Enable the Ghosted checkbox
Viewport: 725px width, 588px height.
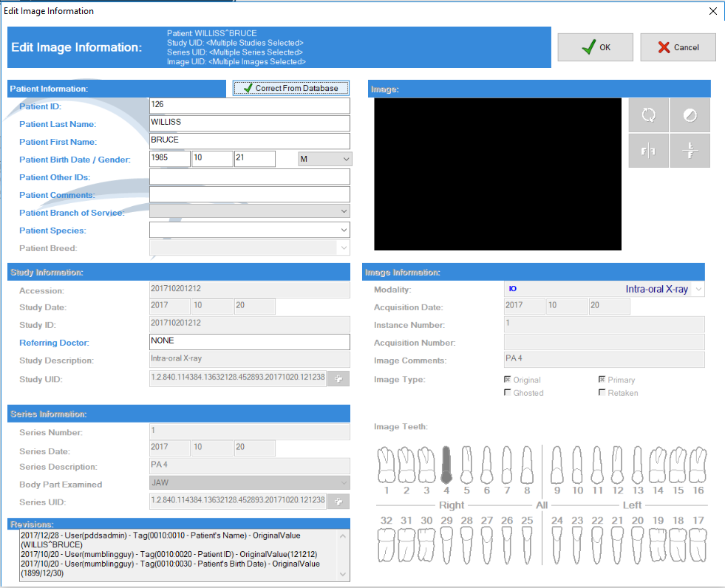tap(507, 392)
